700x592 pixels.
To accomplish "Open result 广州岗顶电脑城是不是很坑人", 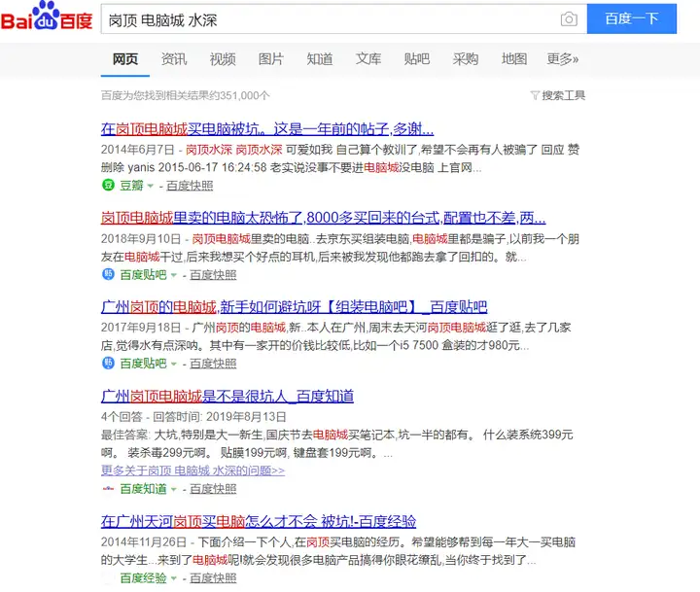I will click(x=227, y=396).
